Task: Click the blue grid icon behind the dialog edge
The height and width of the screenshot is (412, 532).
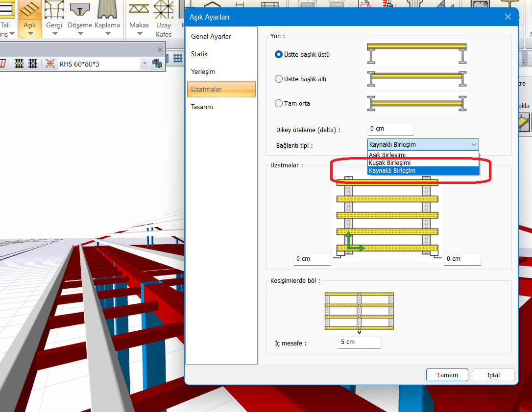Action: pyautogui.click(x=178, y=58)
